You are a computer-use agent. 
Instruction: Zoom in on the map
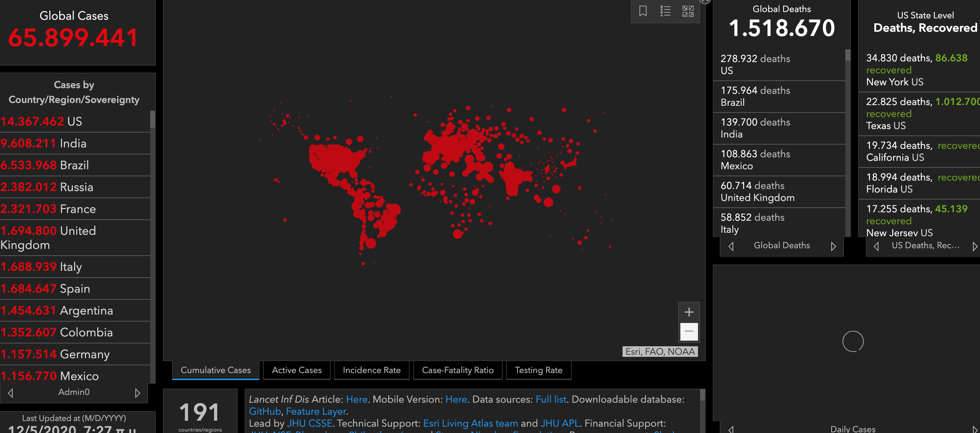[x=688, y=312]
